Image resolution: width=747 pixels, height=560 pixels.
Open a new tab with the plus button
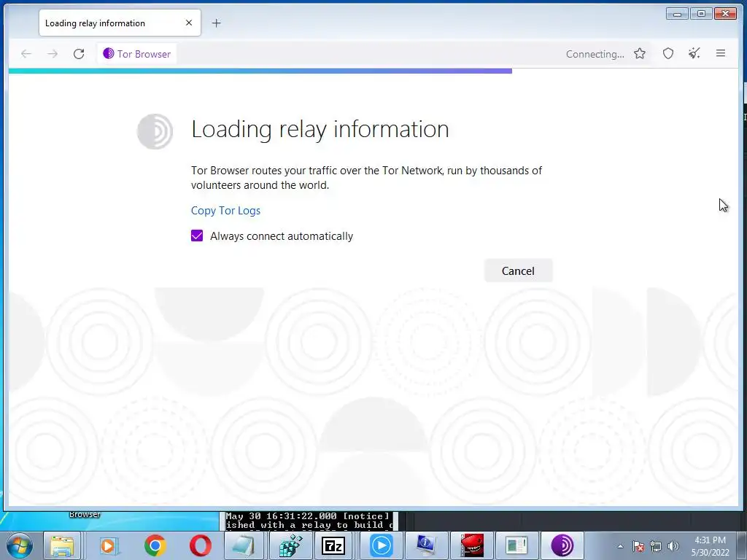[216, 23]
